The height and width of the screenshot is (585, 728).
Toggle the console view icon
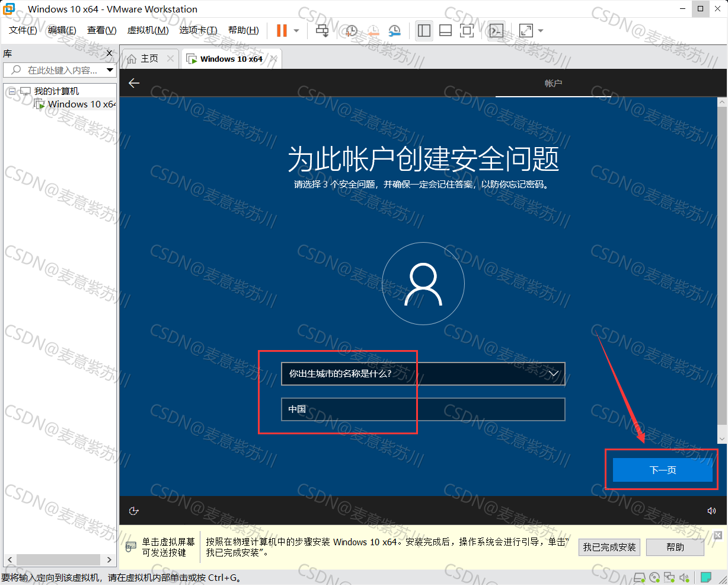click(x=496, y=30)
